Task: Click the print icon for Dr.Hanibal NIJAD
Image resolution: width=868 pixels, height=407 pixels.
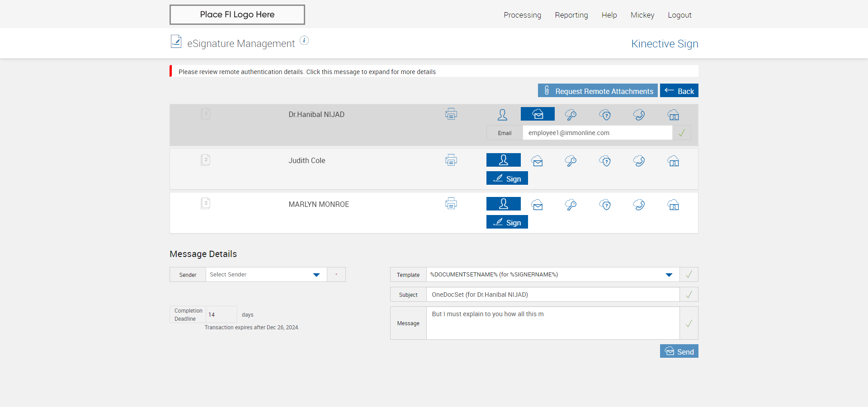Action: coord(451,114)
